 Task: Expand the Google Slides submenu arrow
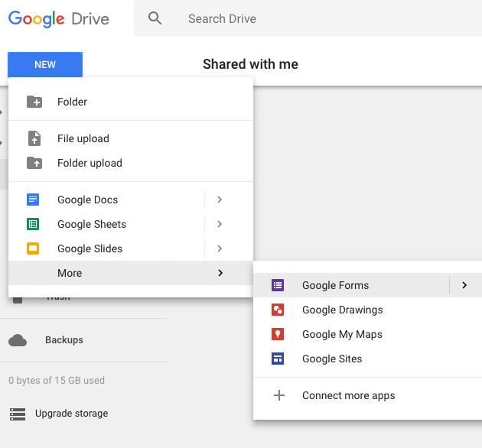pos(220,248)
